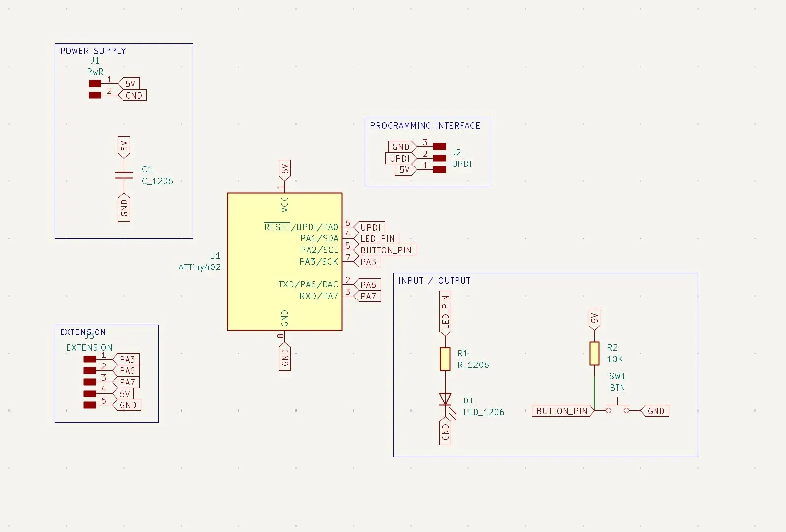Select the 5V label above R2
This screenshot has height=532, width=786.
[x=594, y=319]
